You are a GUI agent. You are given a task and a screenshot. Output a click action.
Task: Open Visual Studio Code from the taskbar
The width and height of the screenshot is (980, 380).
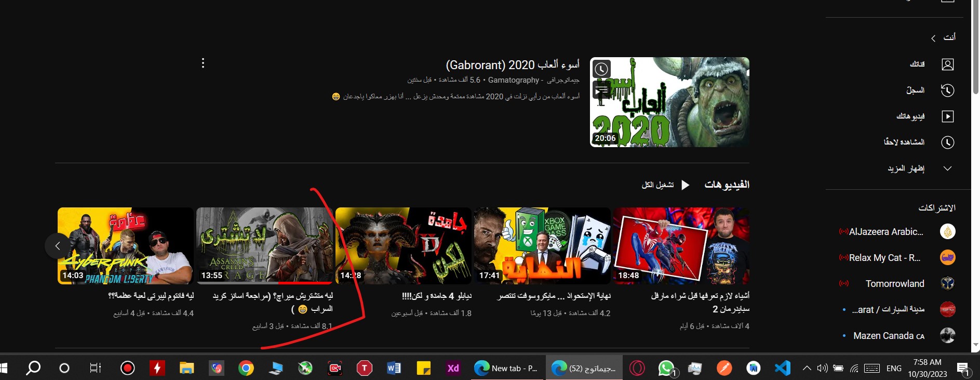tap(783, 368)
